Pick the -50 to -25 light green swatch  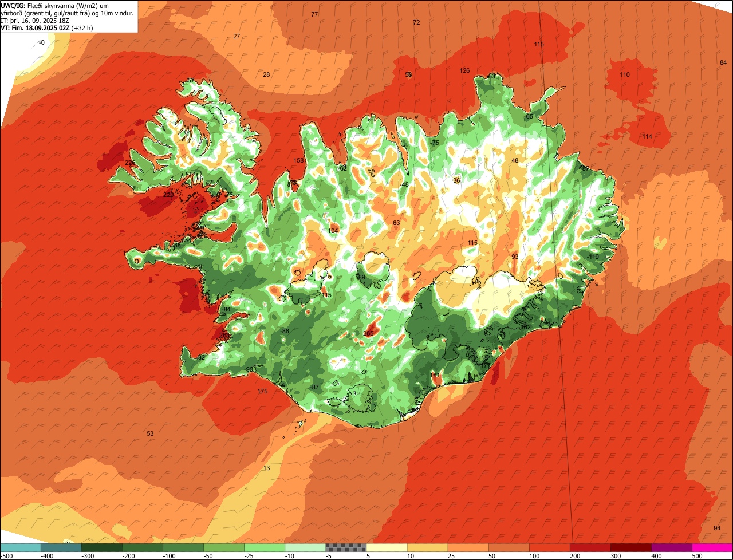tap(224, 547)
